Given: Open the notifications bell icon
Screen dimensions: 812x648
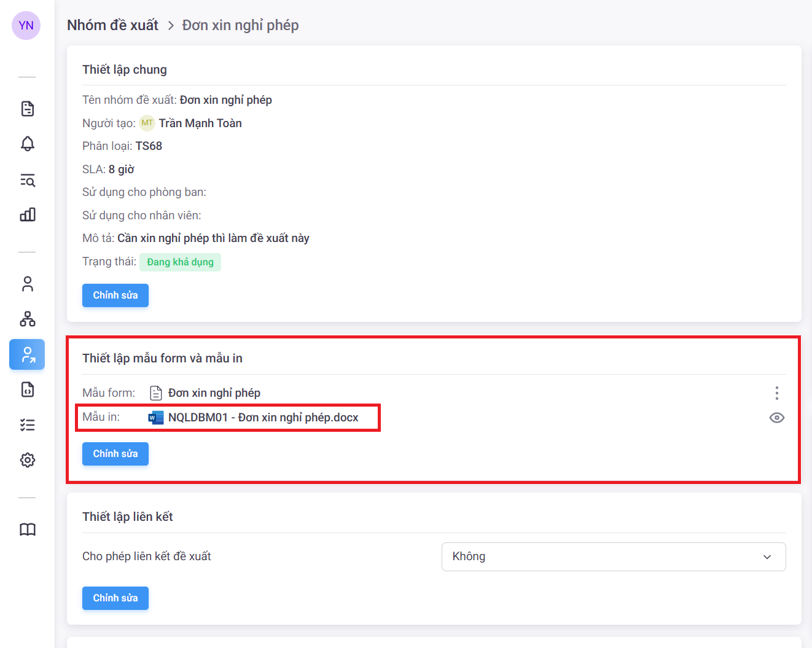Looking at the screenshot, I should click(27, 144).
